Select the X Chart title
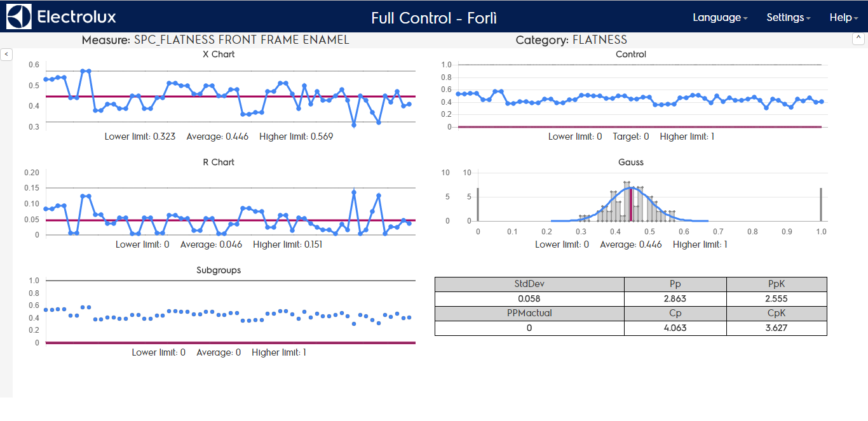 219,55
